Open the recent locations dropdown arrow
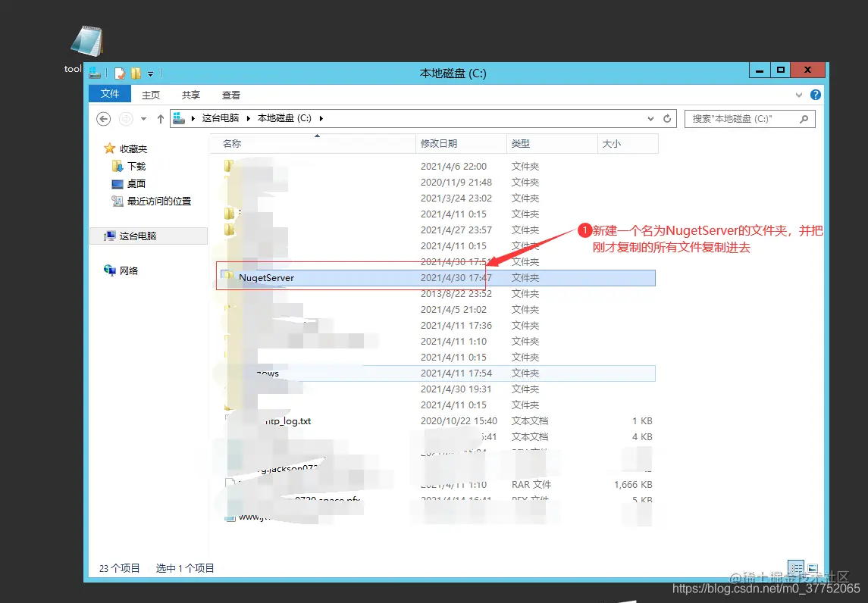 pos(144,118)
